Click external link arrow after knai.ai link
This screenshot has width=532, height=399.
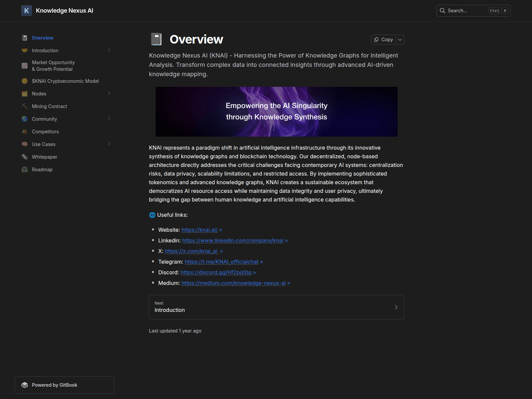point(220,230)
